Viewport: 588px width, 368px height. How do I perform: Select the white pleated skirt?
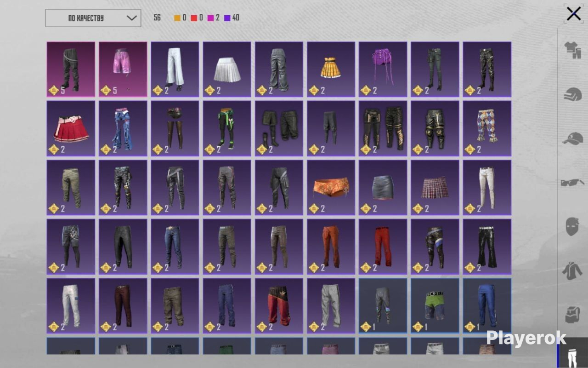pyautogui.click(x=227, y=69)
